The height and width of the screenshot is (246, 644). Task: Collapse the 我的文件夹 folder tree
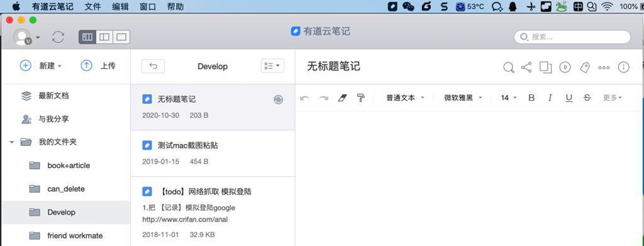[x=12, y=142]
